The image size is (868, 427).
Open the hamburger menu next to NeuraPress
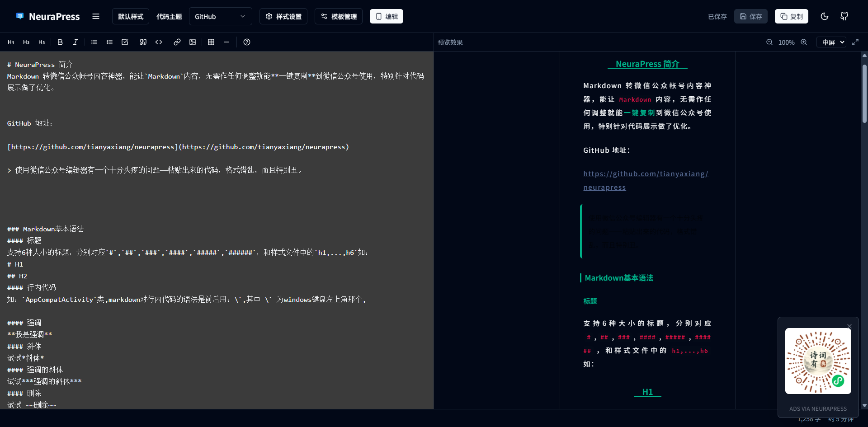(96, 16)
